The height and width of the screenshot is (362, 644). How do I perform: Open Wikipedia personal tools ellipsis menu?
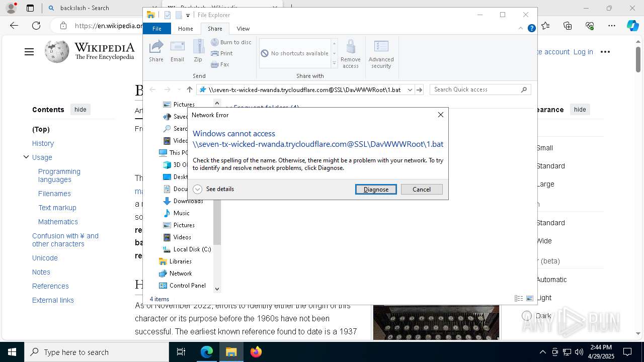tap(605, 52)
